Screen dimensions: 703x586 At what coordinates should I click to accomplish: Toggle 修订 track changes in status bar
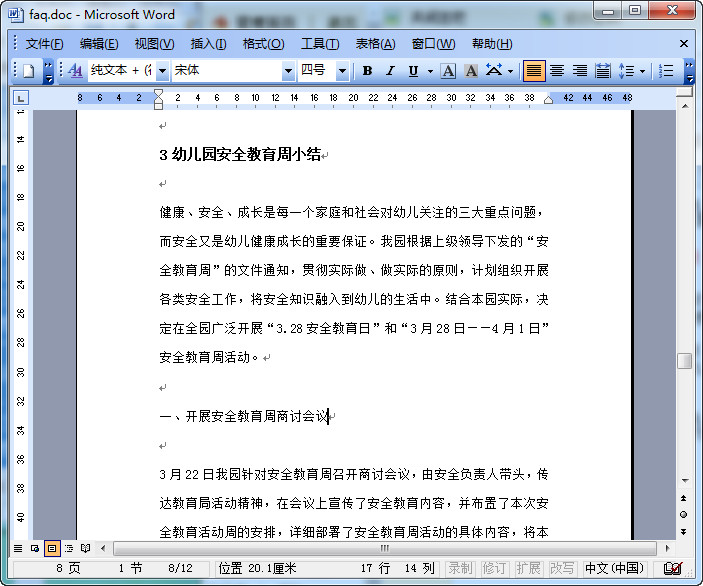[494, 569]
